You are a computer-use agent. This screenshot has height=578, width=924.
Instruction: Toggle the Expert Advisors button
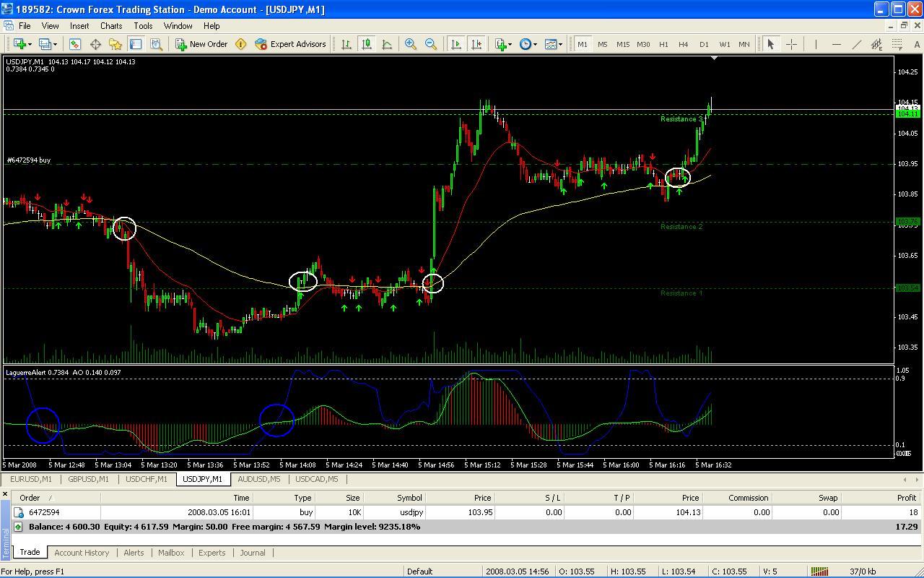(x=290, y=44)
